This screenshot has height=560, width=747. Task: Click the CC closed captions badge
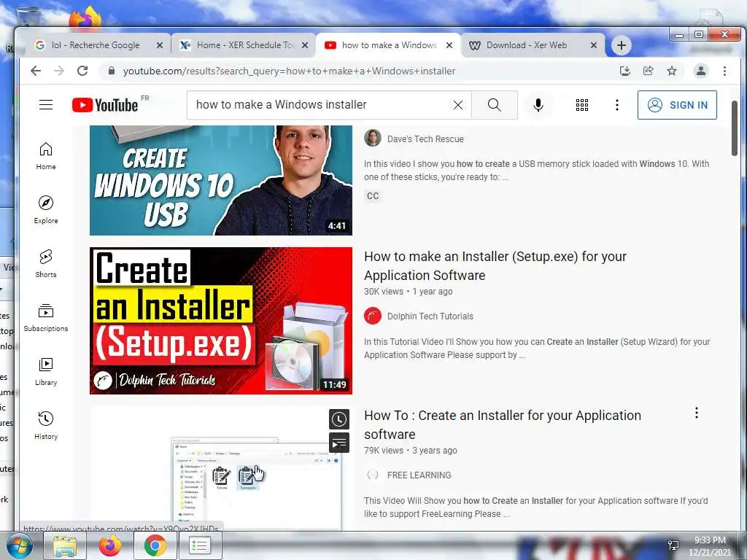pyautogui.click(x=373, y=196)
